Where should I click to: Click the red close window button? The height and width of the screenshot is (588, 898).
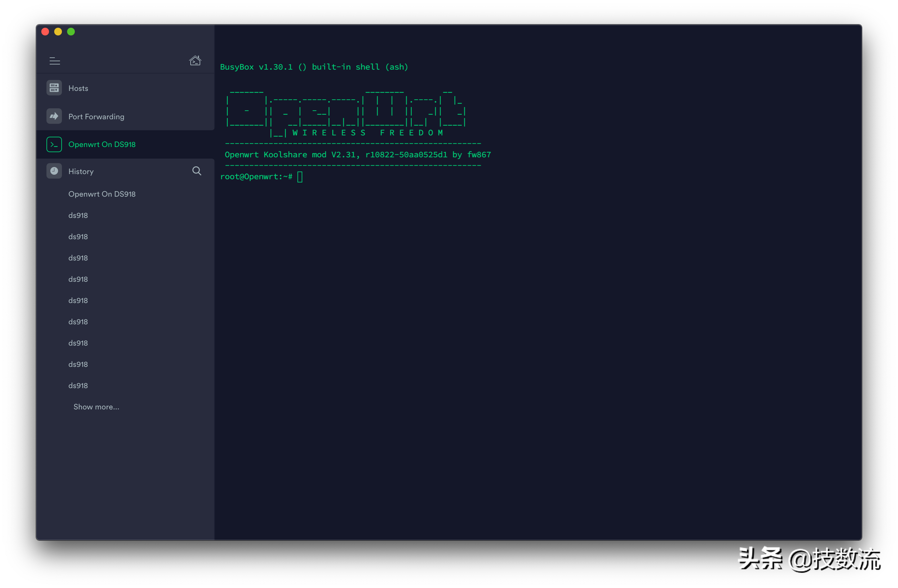[45, 32]
